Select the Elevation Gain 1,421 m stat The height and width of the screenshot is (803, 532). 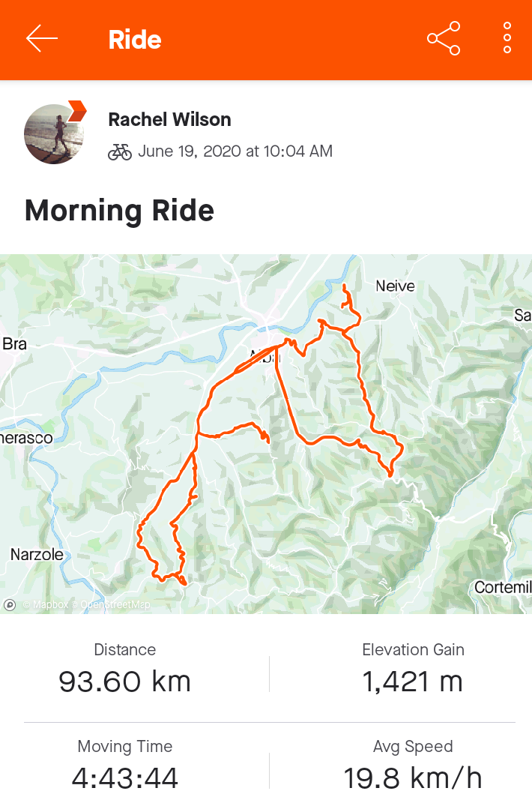tap(413, 668)
